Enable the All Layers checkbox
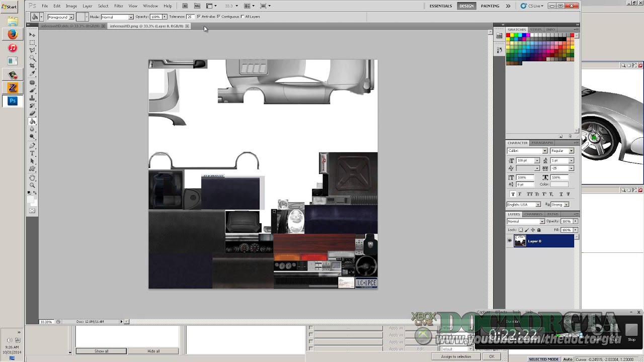 [x=243, y=17]
